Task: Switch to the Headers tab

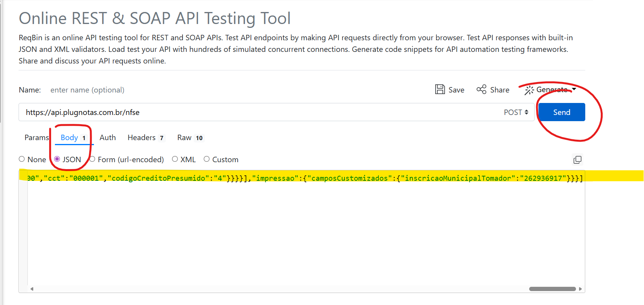Action: tap(141, 137)
